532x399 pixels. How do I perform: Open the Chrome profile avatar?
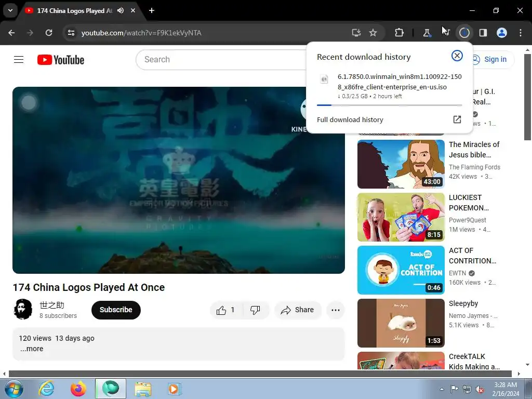coord(502,33)
